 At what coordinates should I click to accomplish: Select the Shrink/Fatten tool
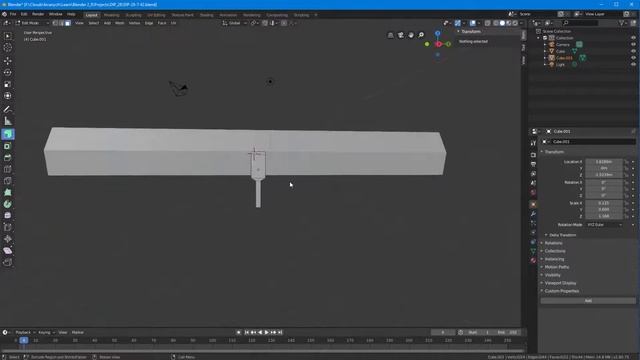pos(8,239)
